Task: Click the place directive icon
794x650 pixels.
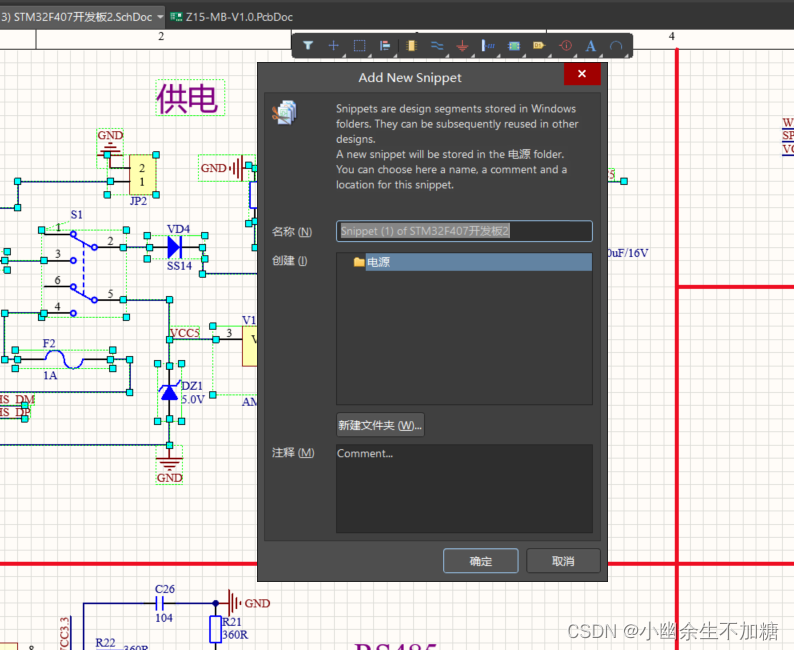Action: click(566, 46)
